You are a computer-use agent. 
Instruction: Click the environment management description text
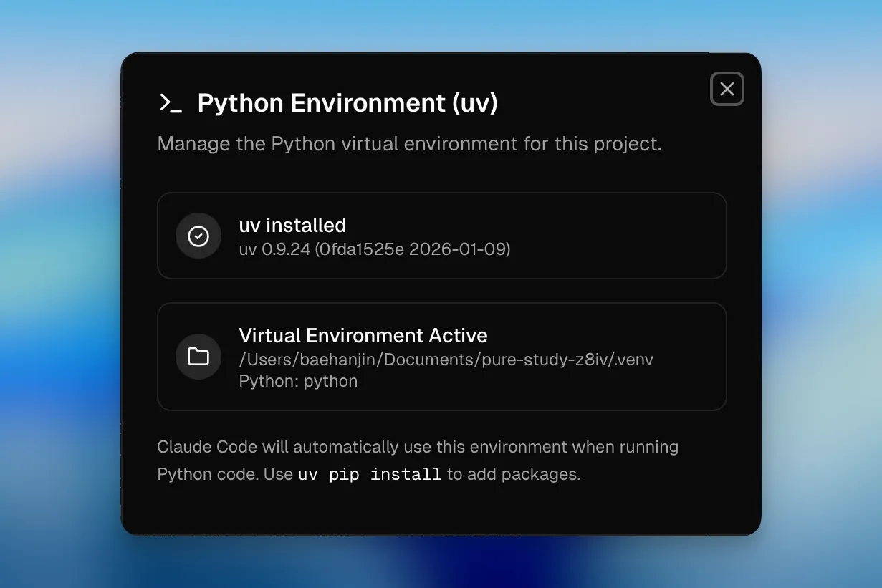pyautogui.click(x=409, y=144)
